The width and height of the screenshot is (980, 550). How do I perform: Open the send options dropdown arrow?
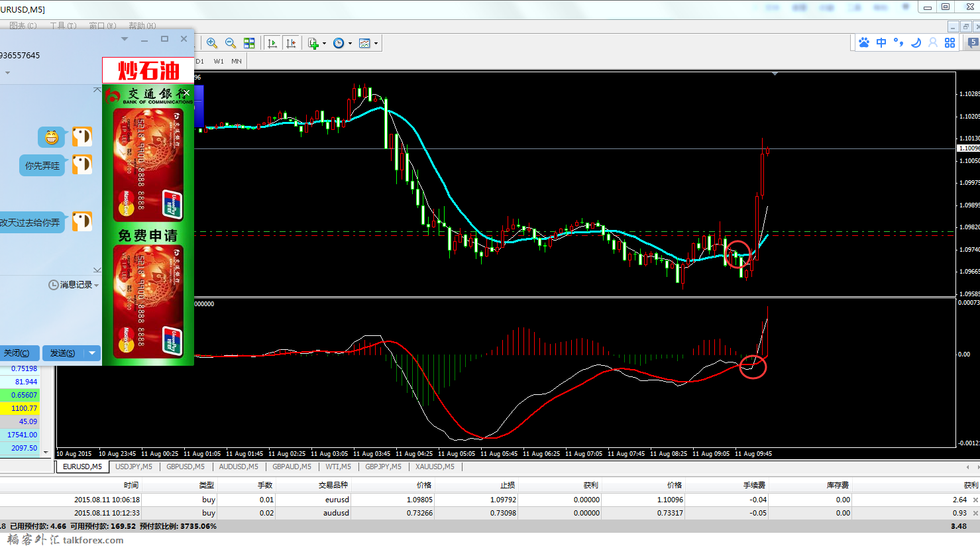pyautogui.click(x=93, y=353)
